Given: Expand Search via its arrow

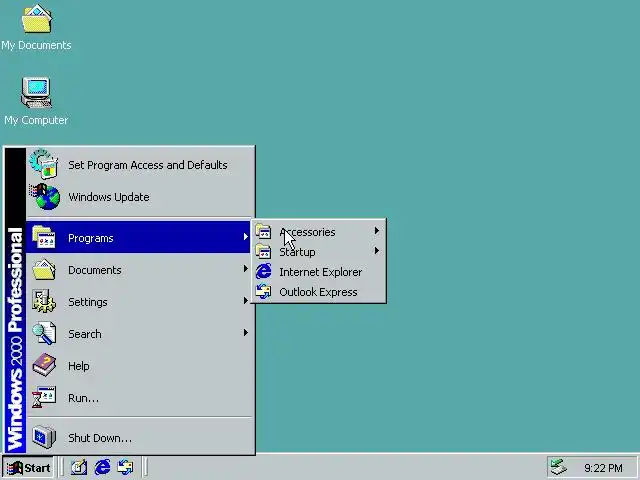Looking at the screenshot, I should 245,332.
